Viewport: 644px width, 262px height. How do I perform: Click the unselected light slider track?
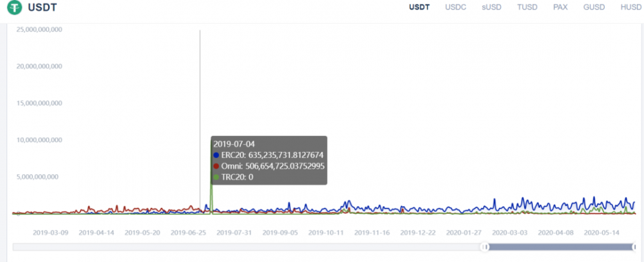[245, 247]
